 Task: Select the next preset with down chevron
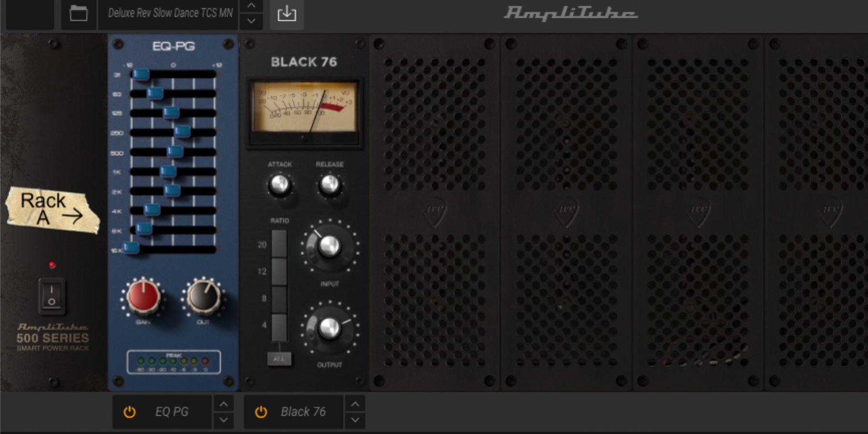tap(251, 22)
